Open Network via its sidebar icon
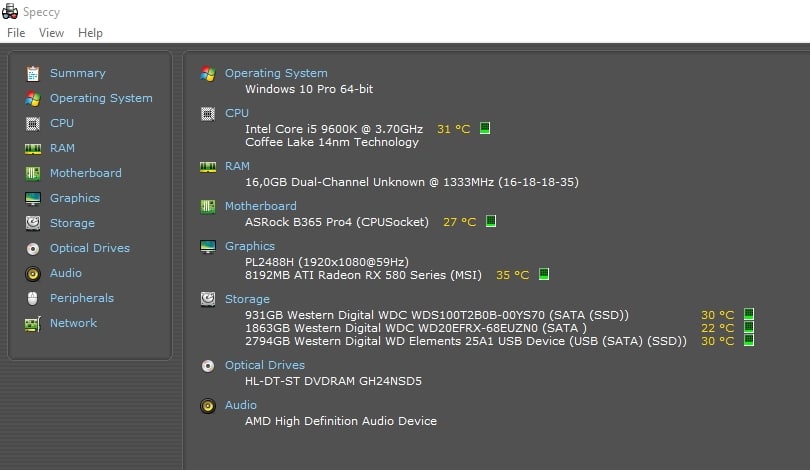 click(x=33, y=324)
